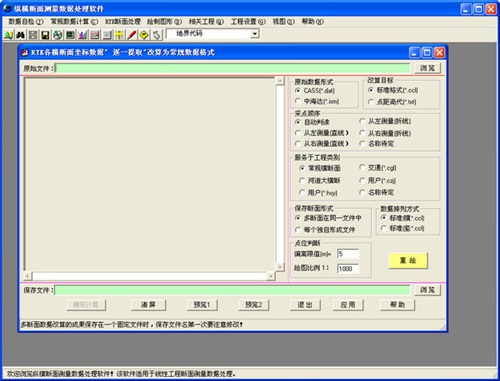Click the dialog's 帮助 button
The width and height of the screenshot is (500, 381).
(398, 305)
